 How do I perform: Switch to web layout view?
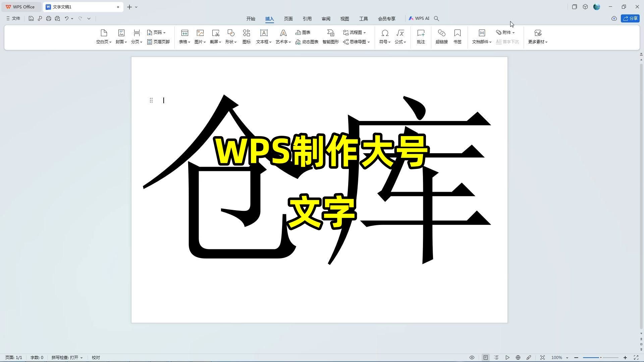click(518, 358)
